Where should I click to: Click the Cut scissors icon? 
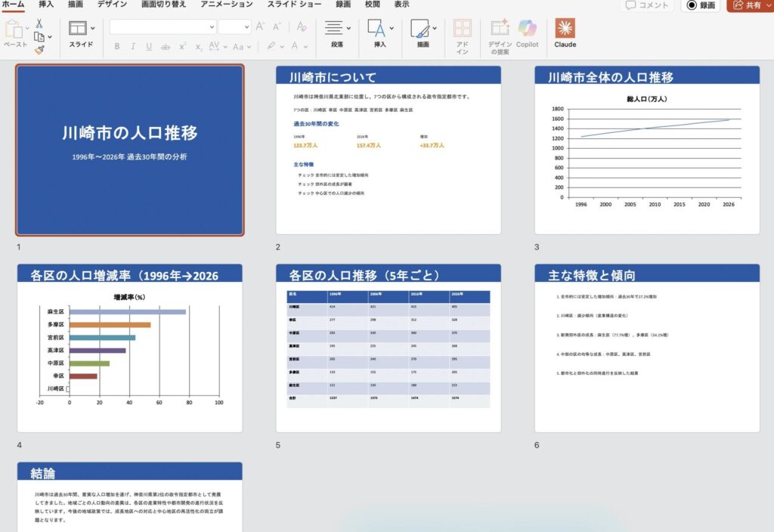pyautogui.click(x=39, y=23)
